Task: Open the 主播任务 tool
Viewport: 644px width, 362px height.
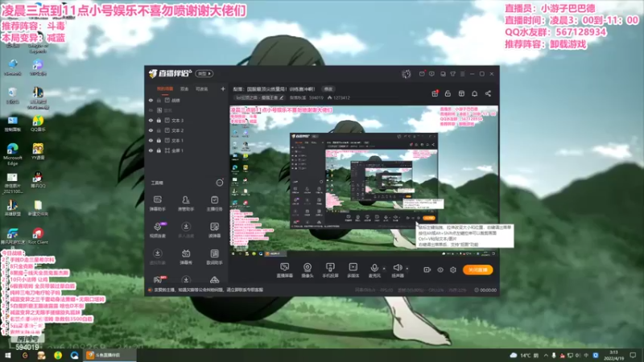Action: pyautogui.click(x=214, y=204)
